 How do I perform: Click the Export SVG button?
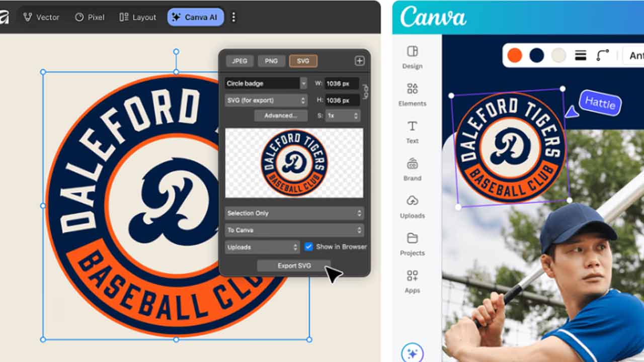pos(294,265)
